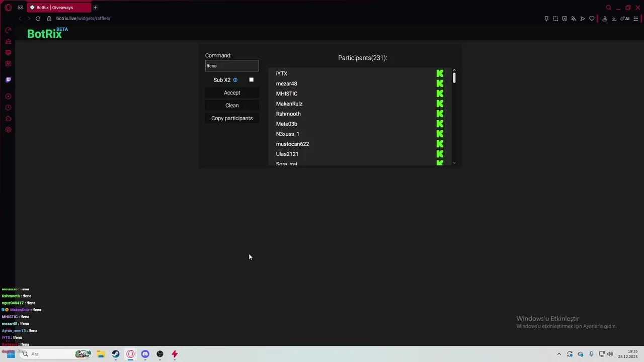Viewport: 644px width, 362px height.
Task: Click the Clean button
Action: pos(232,106)
